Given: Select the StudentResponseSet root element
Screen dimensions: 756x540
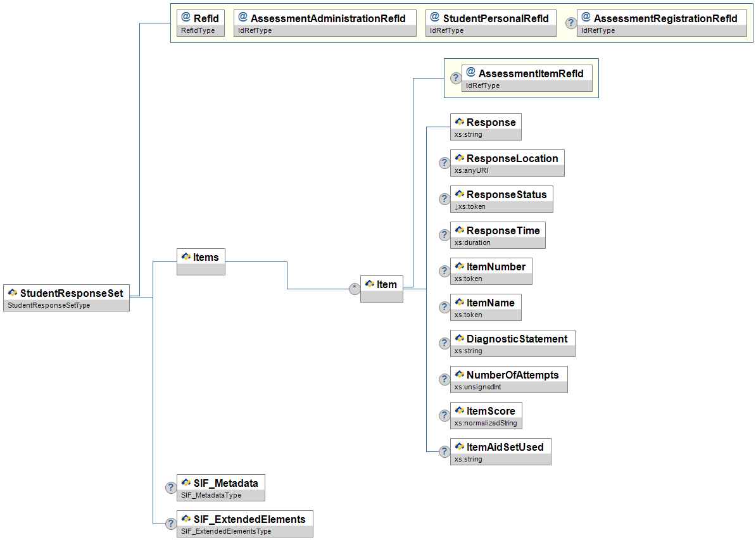Looking at the screenshot, I should pos(66,298).
